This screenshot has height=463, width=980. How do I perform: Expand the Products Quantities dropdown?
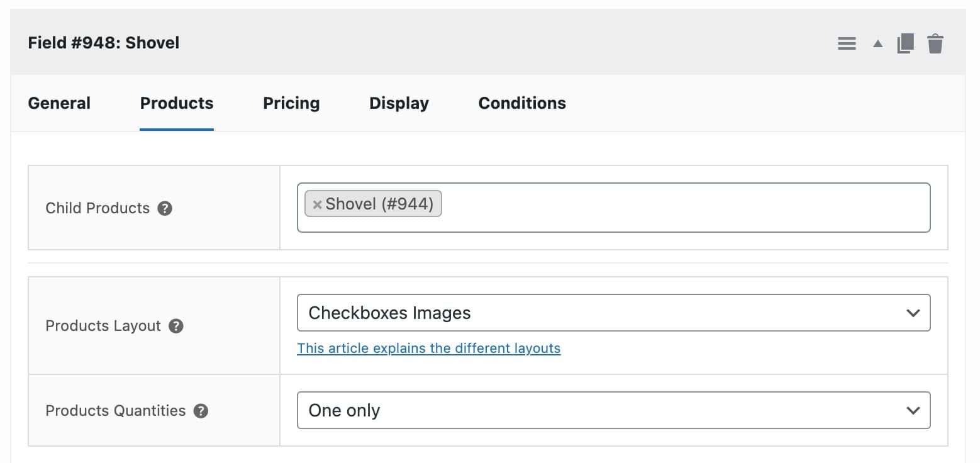point(613,410)
